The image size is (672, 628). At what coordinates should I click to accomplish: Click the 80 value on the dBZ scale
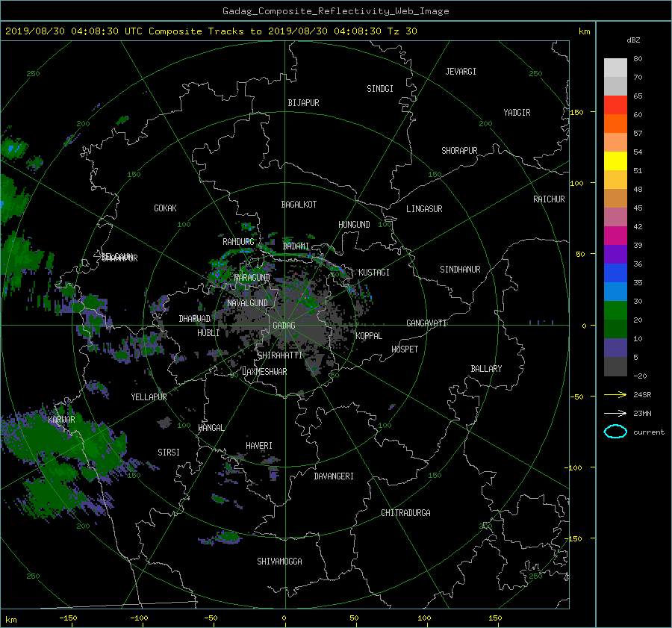click(638, 59)
